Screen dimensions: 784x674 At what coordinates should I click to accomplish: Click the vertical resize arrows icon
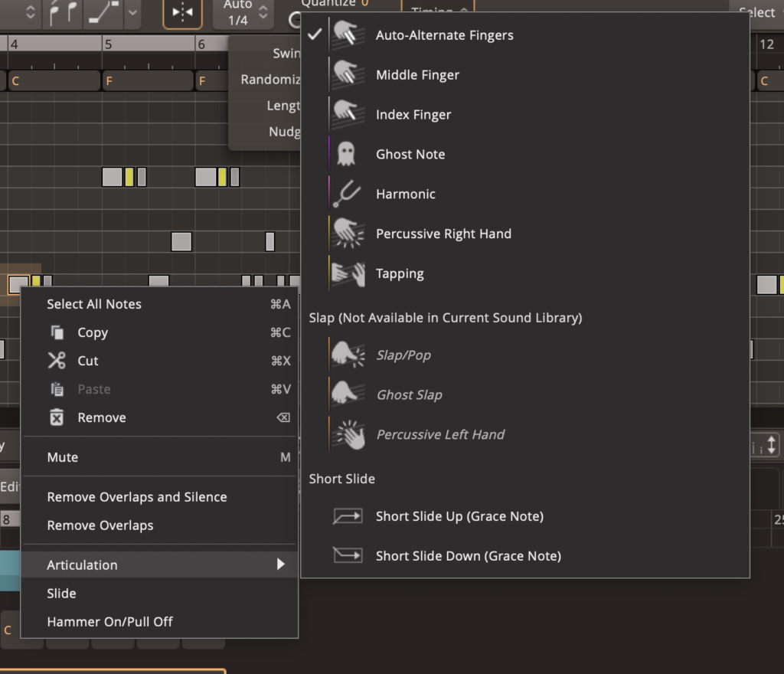point(772,444)
